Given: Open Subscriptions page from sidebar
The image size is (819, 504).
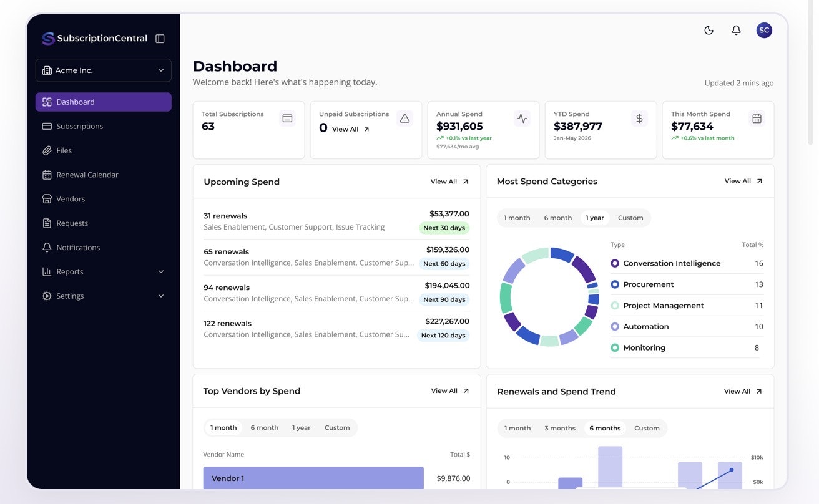Looking at the screenshot, I should coord(104,126).
